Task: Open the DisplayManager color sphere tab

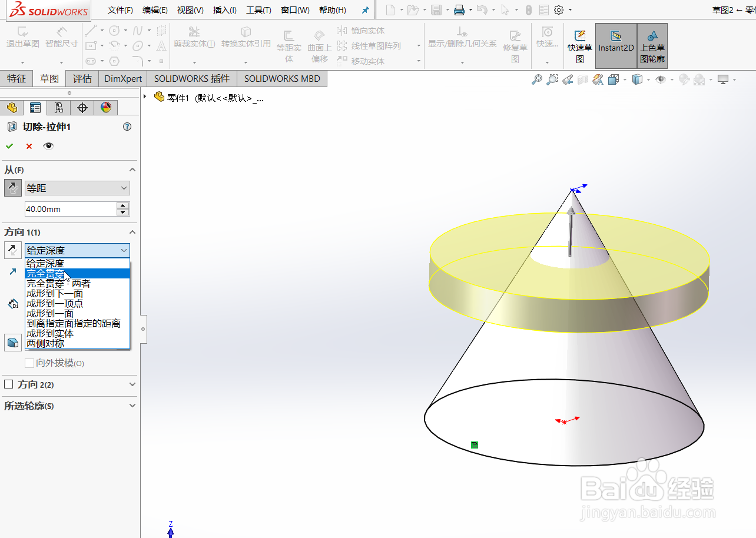Action: pos(106,107)
